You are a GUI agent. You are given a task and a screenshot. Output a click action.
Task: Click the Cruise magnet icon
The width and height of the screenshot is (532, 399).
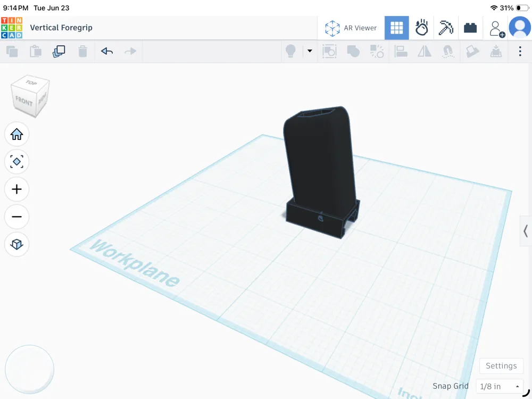coord(448,52)
